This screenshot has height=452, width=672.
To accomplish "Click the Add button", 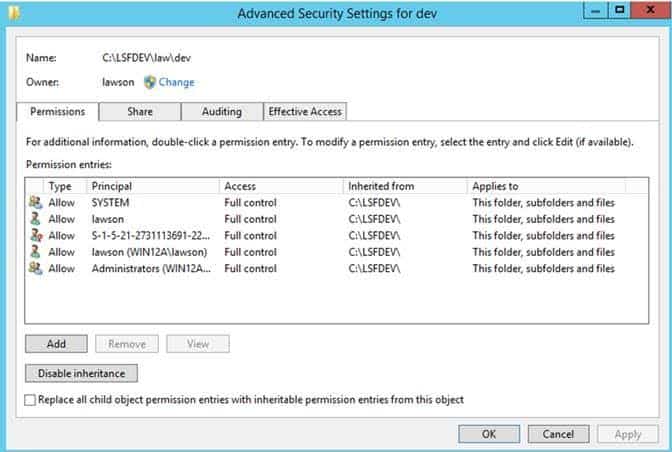I will click(x=56, y=344).
